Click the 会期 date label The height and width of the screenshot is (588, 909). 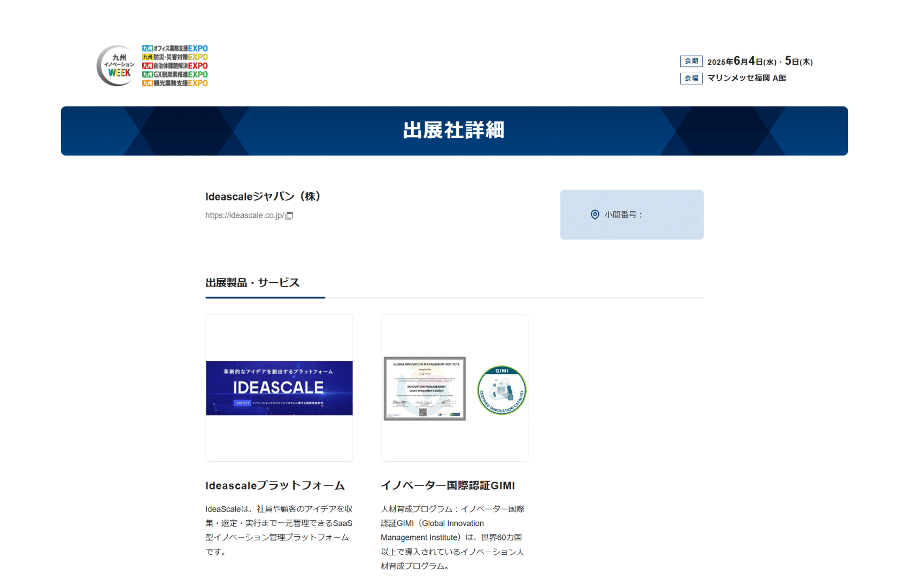691,61
